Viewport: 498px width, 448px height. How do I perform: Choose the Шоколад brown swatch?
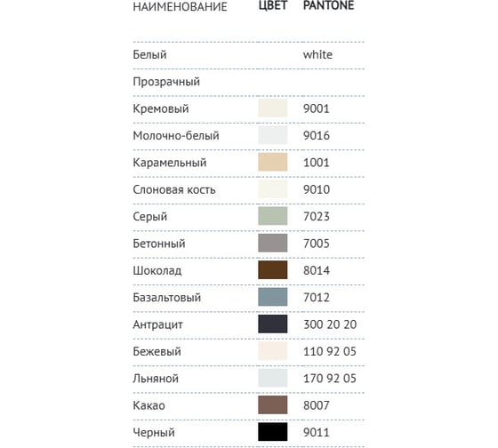[x=272, y=270]
